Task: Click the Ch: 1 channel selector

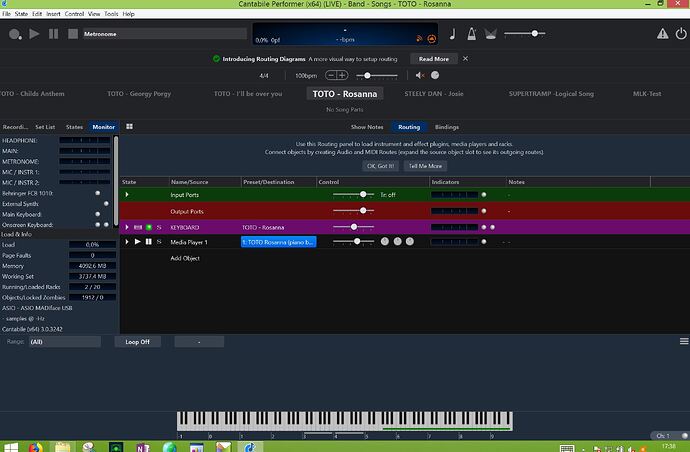Action: tap(670, 436)
